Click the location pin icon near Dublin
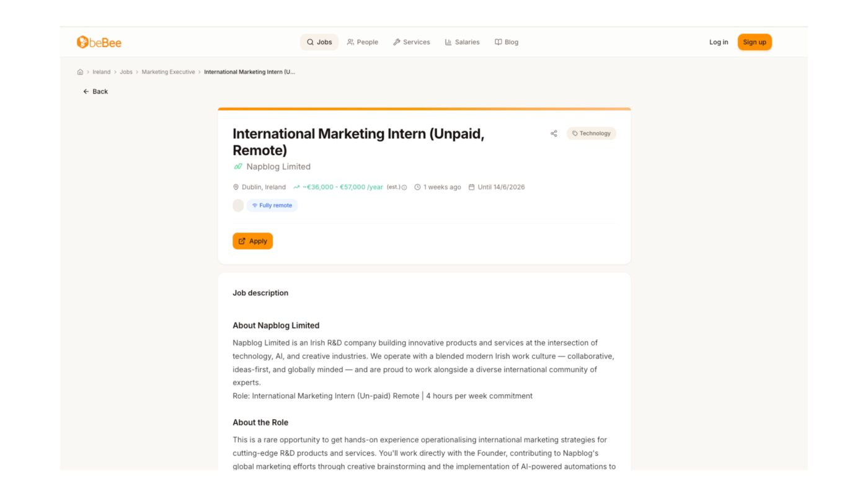The width and height of the screenshot is (868, 496). click(x=236, y=187)
